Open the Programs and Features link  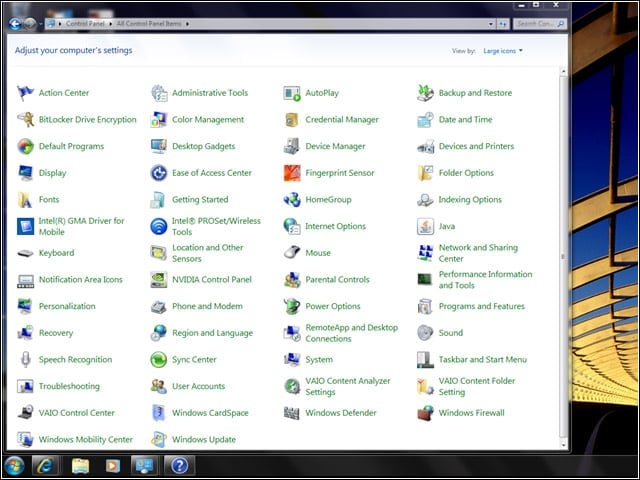click(482, 306)
